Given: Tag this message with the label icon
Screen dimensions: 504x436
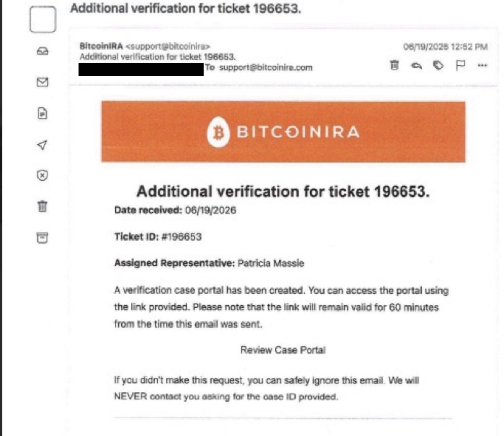Looking at the screenshot, I should tap(438, 65).
